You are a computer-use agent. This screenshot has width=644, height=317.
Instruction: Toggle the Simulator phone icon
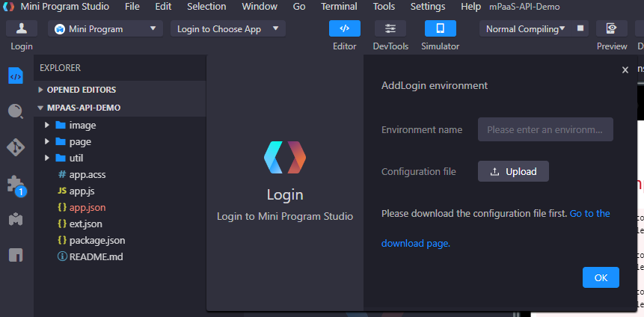[441, 28]
